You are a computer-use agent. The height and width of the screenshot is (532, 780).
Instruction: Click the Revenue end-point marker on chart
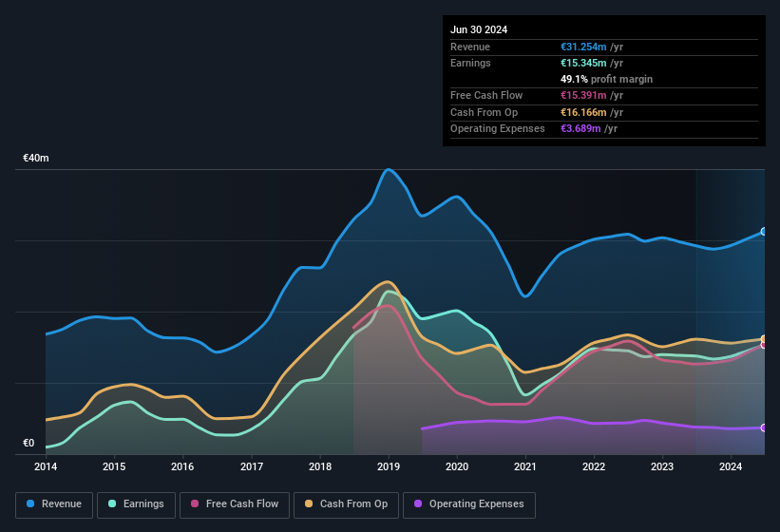coord(764,232)
